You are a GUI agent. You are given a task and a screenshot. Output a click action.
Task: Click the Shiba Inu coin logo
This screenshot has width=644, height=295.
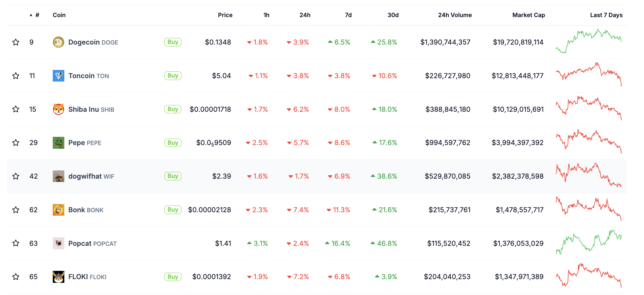(58, 109)
